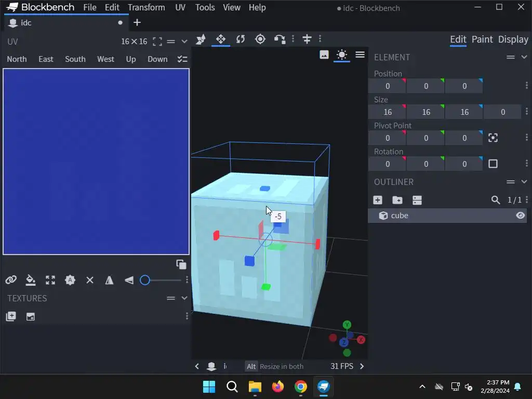Open the View menu
Image resolution: width=532 pixels, height=399 pixels.
[x=232, y=7]
